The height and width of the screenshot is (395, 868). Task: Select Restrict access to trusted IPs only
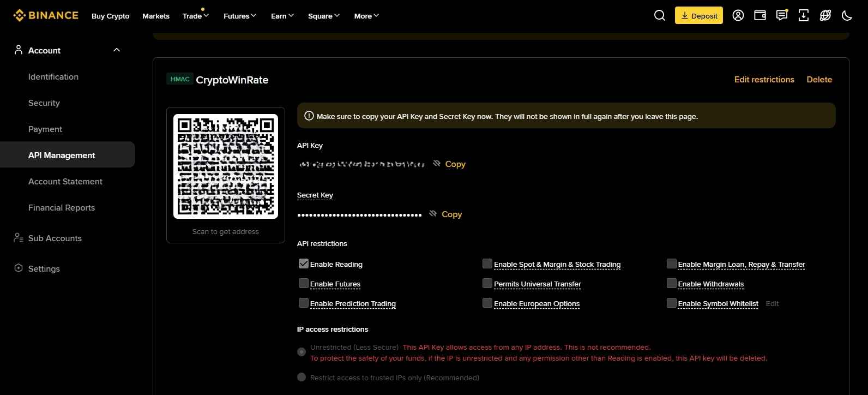point(302,377)
